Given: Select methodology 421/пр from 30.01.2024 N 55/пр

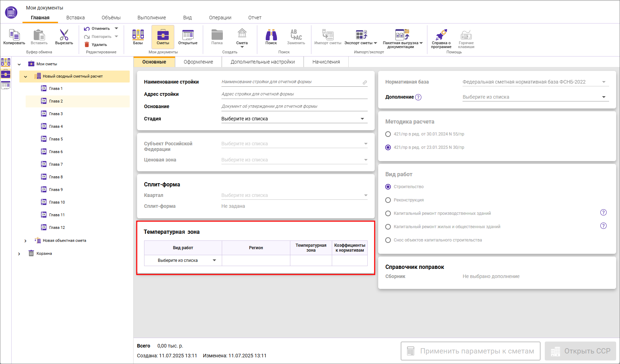Looking at the screenshot, I should (x=388, y=134).
